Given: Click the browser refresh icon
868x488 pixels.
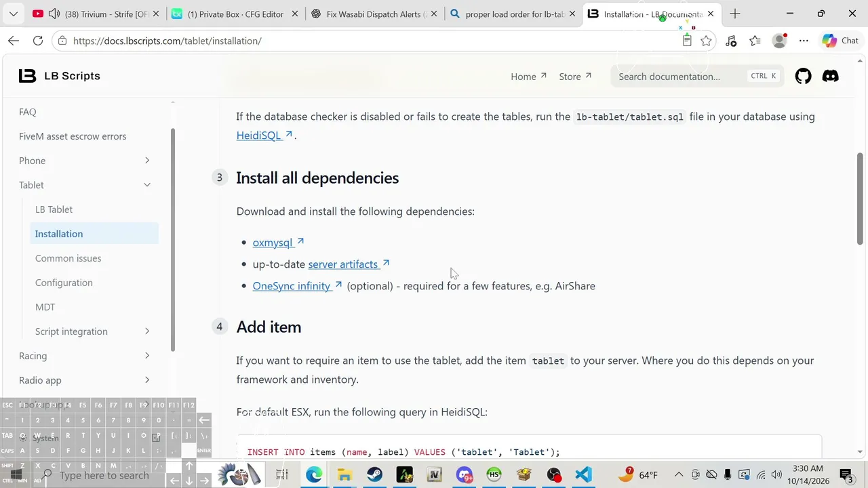Looking at the screenshot, I should [x=38, y=41].
